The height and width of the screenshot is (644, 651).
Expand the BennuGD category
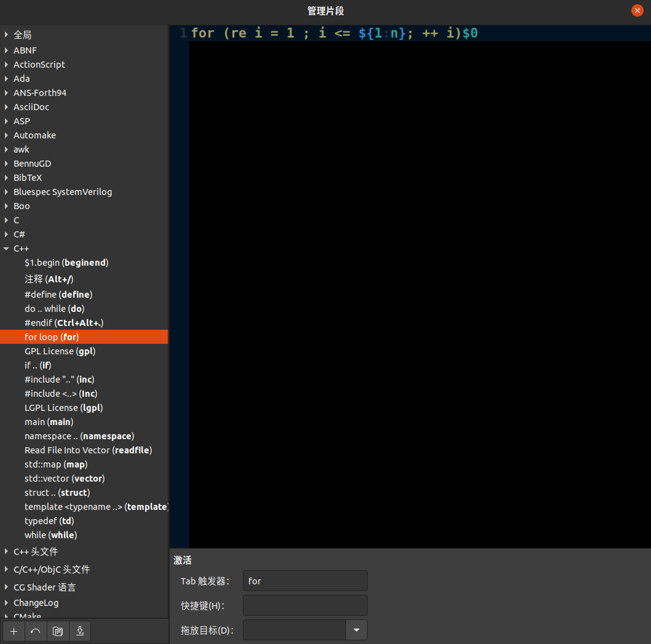(x=6, y=163)
